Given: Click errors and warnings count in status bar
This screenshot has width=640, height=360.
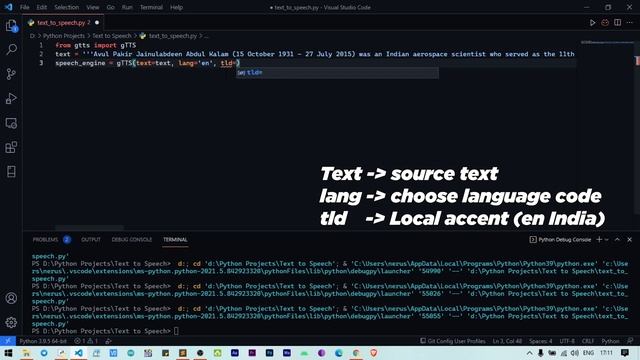Looking at the screenshot, I should coord(86,341).
